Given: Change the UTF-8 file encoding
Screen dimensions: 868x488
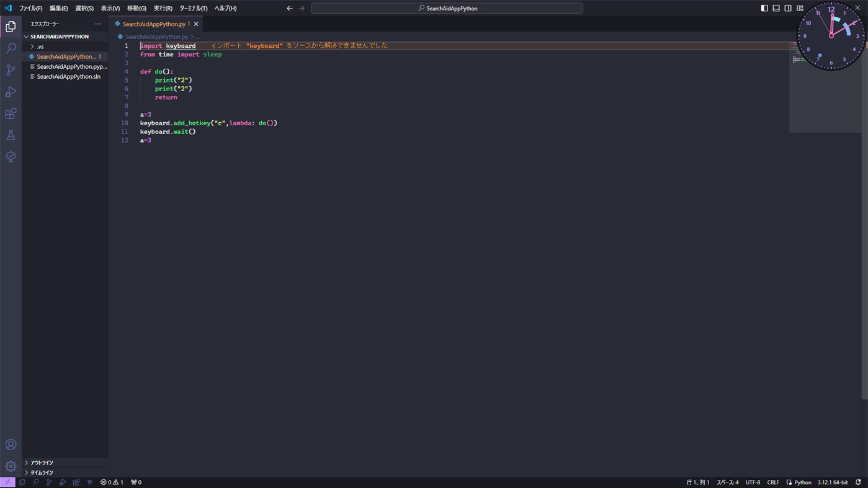Looking at the screenshot, I should [753, 482].
